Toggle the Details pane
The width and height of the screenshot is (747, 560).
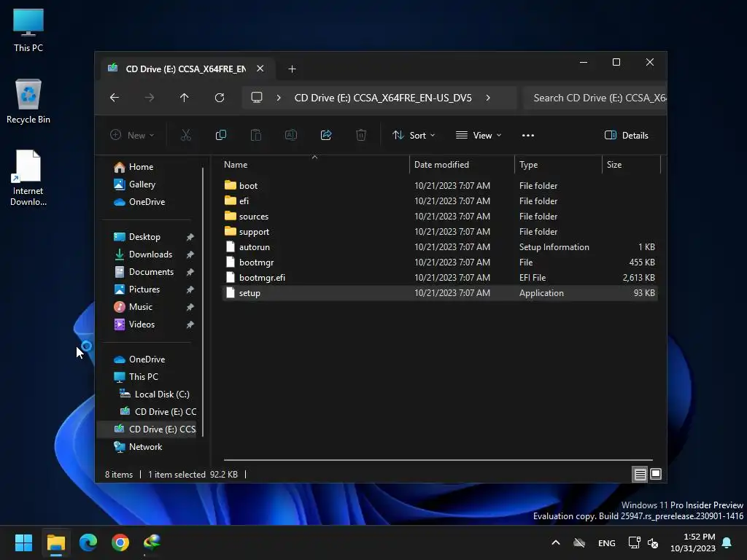(x=626, y=135)
